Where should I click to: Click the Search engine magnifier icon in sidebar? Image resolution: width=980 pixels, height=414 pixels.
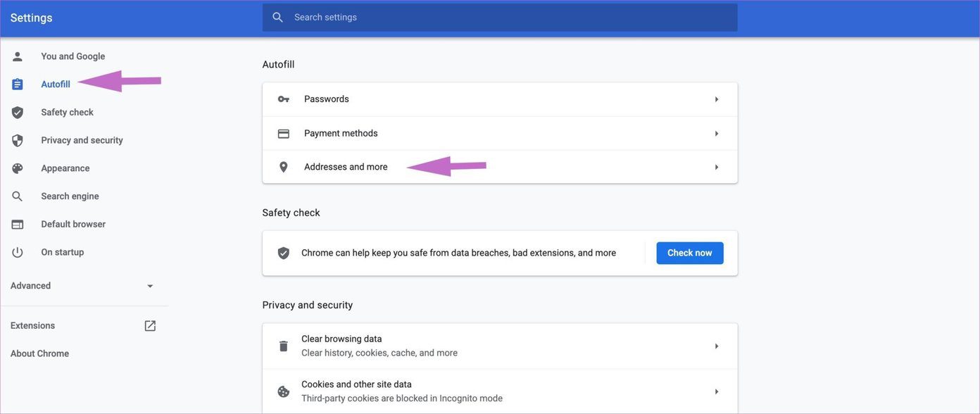(18, 196)
